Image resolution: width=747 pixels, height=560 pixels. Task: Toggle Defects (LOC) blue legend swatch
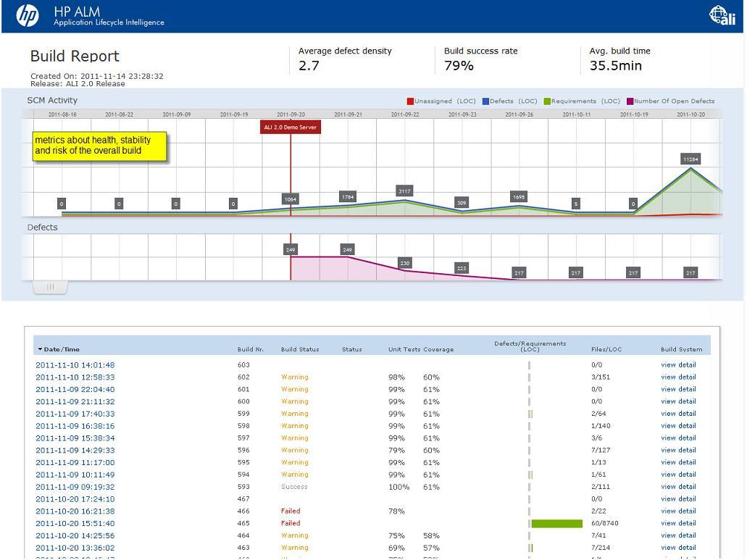[485, 101]
